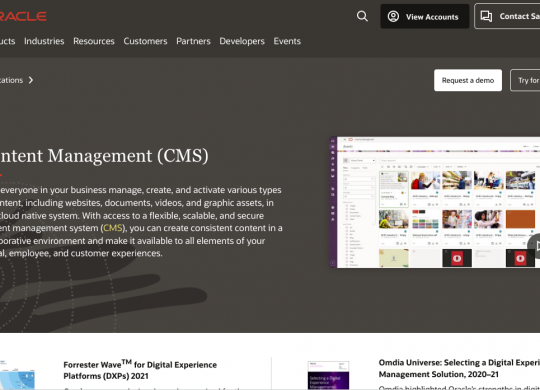The width and height of the screenshot is (540, 390).
Task: Expand the breadcrumb chevron arrow
Action: click(x=31, y=80)
